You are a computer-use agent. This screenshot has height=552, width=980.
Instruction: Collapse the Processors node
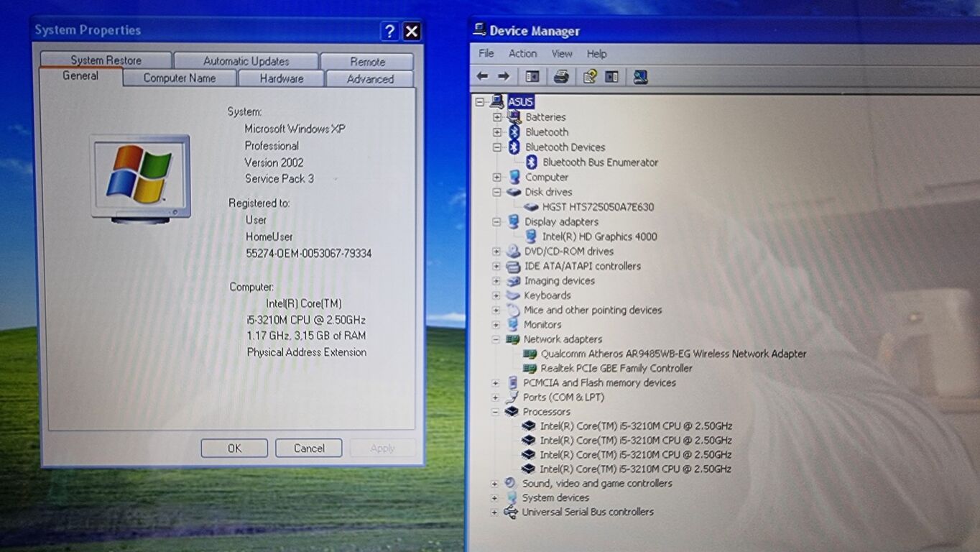click(x=495, y=412)
